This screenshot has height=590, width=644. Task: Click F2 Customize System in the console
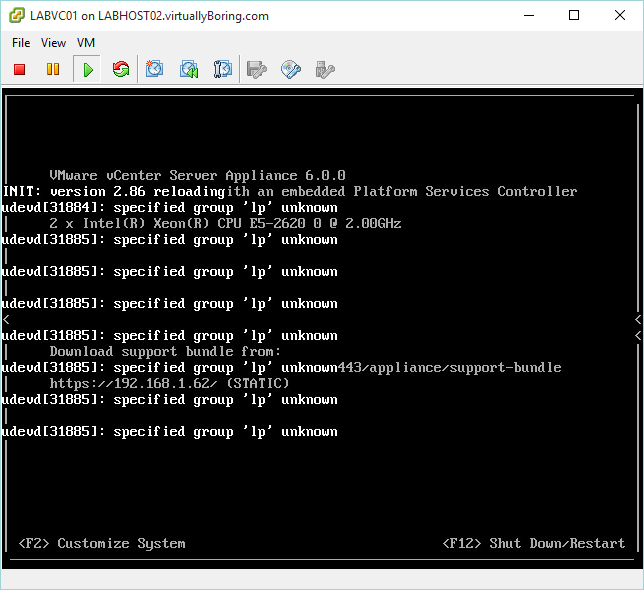[102, 543]
